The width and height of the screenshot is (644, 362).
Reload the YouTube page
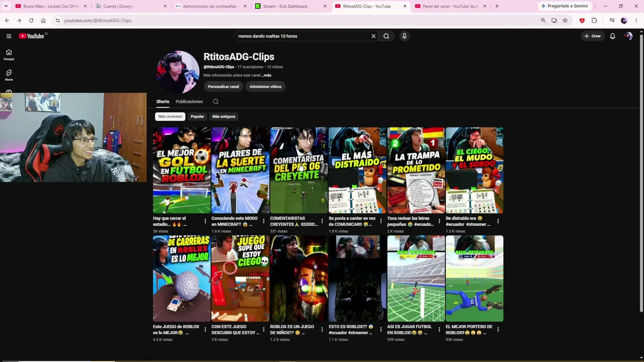coord(31,21)
